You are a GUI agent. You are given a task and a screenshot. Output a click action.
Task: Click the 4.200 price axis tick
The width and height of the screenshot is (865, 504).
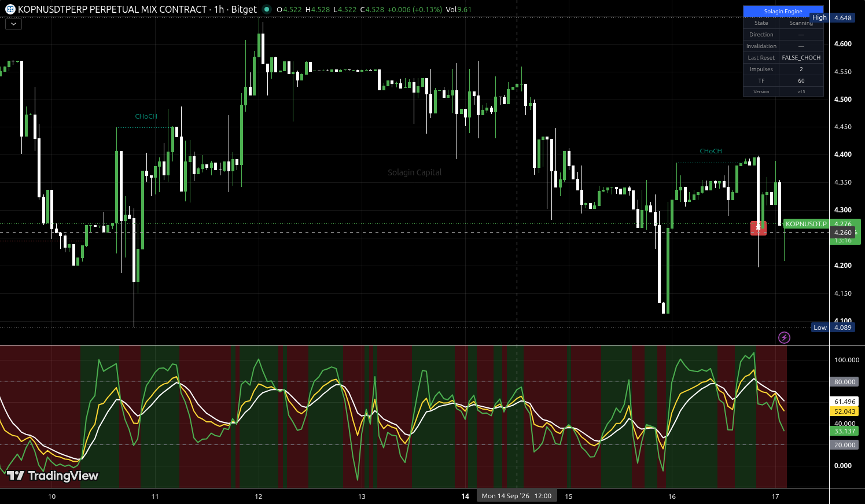842,266
